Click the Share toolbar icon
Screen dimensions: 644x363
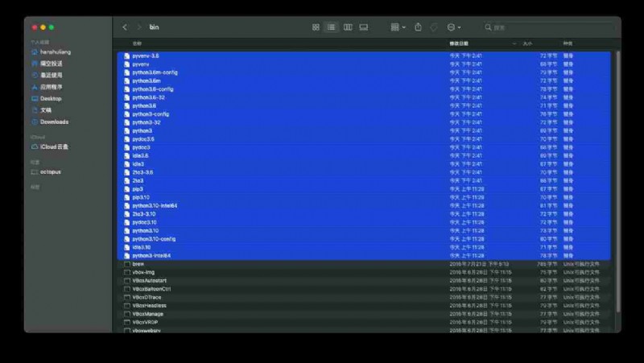click(418, 27)
